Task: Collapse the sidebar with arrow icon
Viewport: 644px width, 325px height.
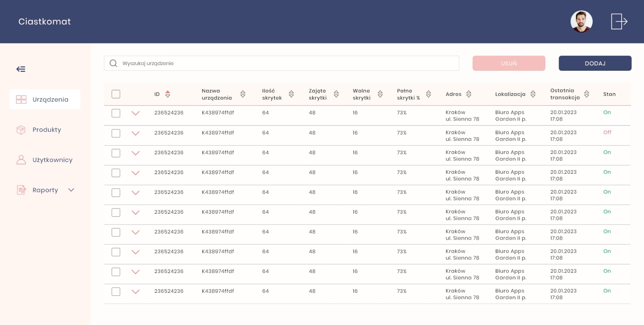Action: (21, 69)
